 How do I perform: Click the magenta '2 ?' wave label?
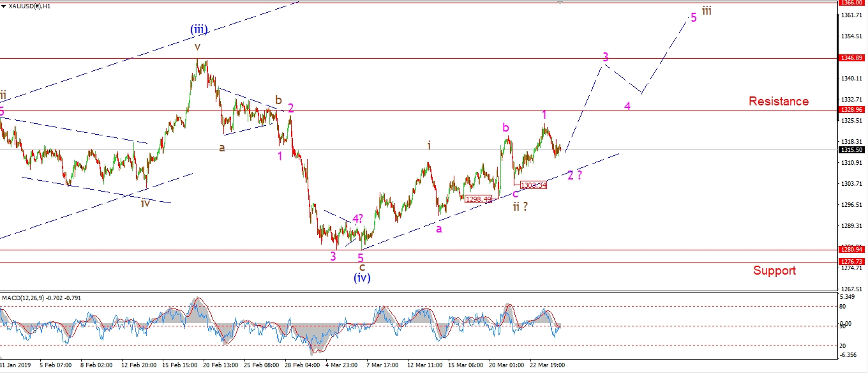(574, 175)
